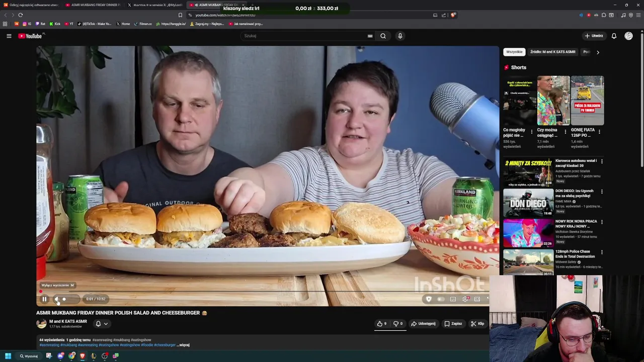The height and width of the screenshot is (362, 644).
Task: Seek along the video progress bar
Action: point(265,292)
